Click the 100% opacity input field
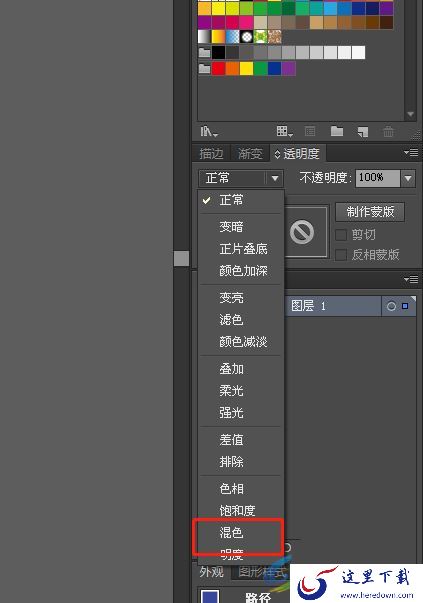Image resolution: width=423 pixels, height=603 pixels. coord(377,178)
